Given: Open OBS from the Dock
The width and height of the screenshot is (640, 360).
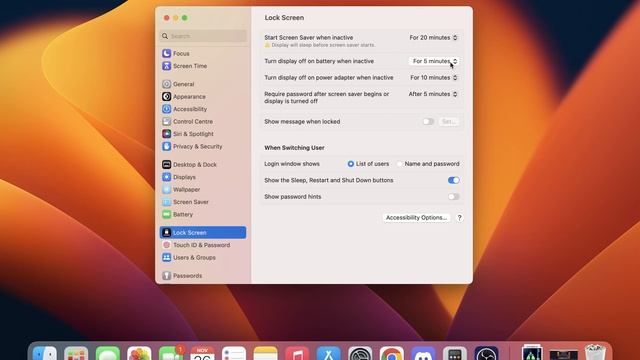Looking at the screenshot, I should coord(486,353).
